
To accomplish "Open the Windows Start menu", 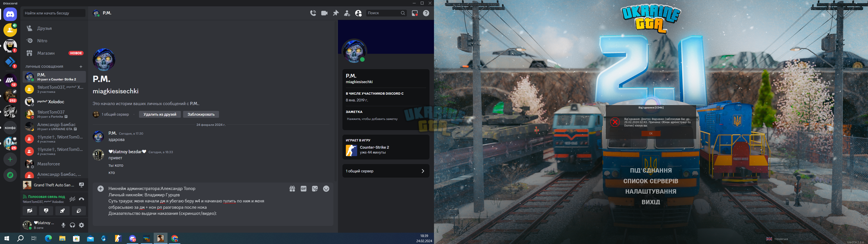I will click(7, 239).
